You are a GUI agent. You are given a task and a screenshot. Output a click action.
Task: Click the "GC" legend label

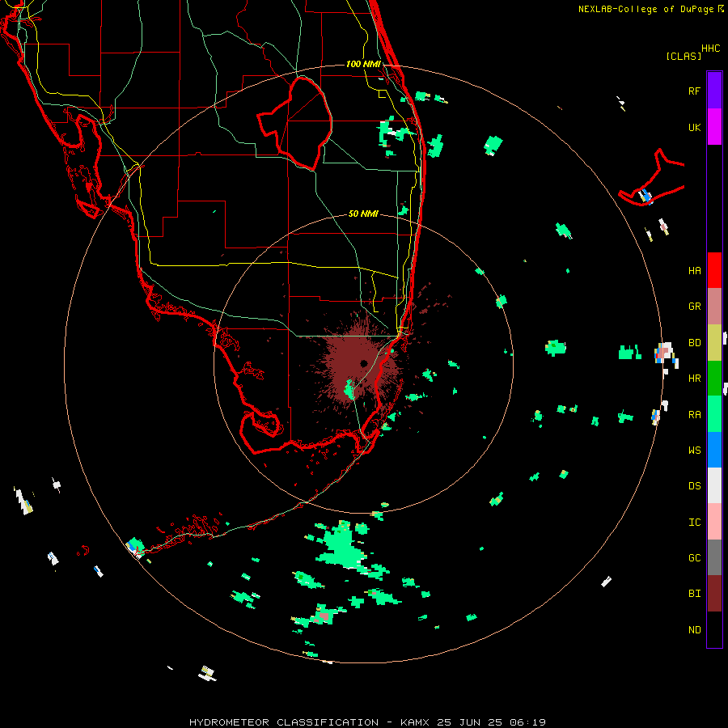click(694, 558)
